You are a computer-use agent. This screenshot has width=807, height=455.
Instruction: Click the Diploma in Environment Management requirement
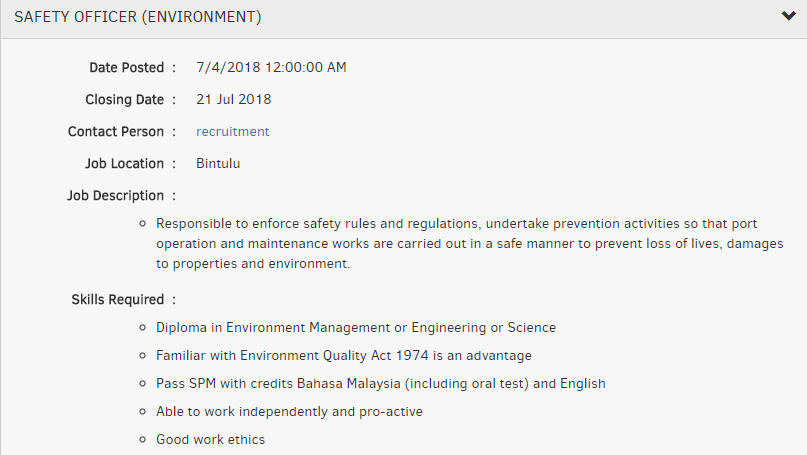click(356, 328)
